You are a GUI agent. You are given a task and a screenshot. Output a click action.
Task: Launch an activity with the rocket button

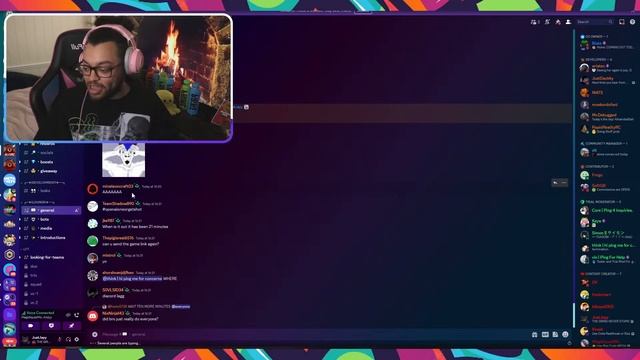[71, 326]
